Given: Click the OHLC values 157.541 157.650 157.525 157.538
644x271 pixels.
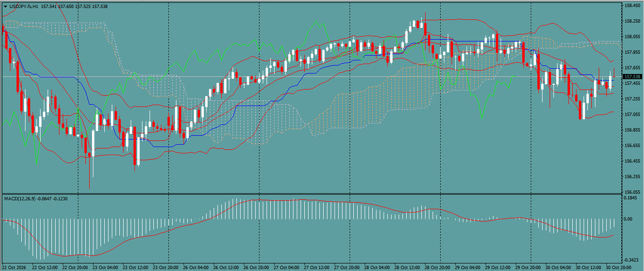Looking at the screenshot, I should click(74, 6).
